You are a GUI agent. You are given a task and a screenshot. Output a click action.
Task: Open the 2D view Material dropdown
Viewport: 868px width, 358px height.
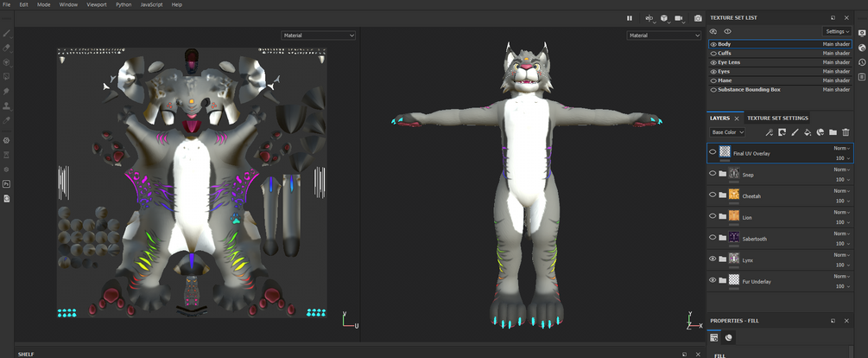coord(319,35)
